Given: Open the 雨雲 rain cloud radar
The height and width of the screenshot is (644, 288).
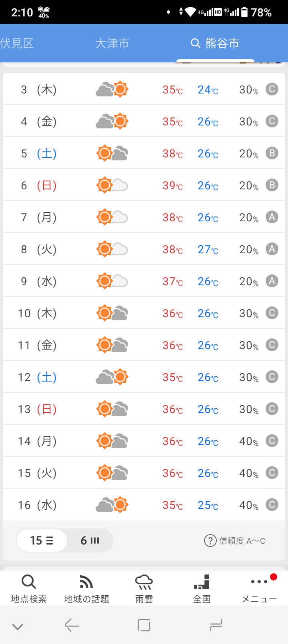Looking at the screenshot, I should [144, 588].
